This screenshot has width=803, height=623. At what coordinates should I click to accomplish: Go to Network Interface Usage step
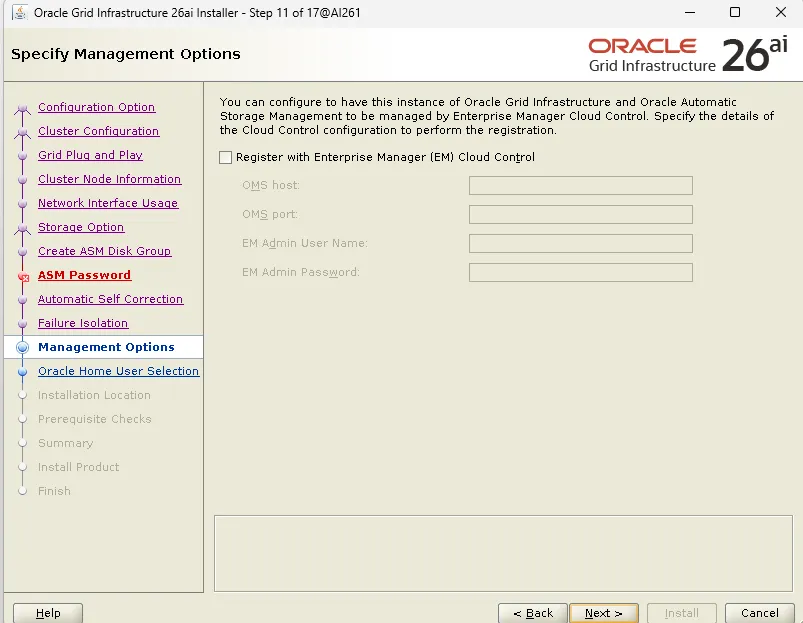[x=108, y=203]
